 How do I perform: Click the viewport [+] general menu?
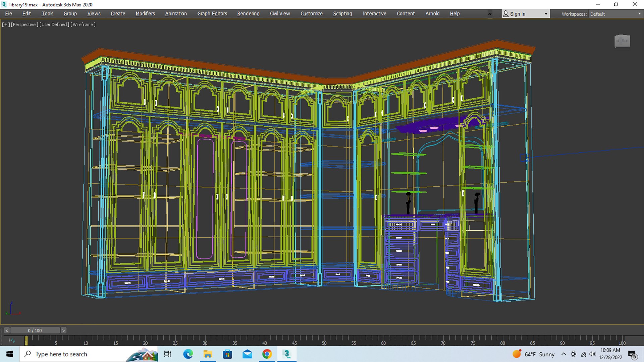[x=6, y=24]
